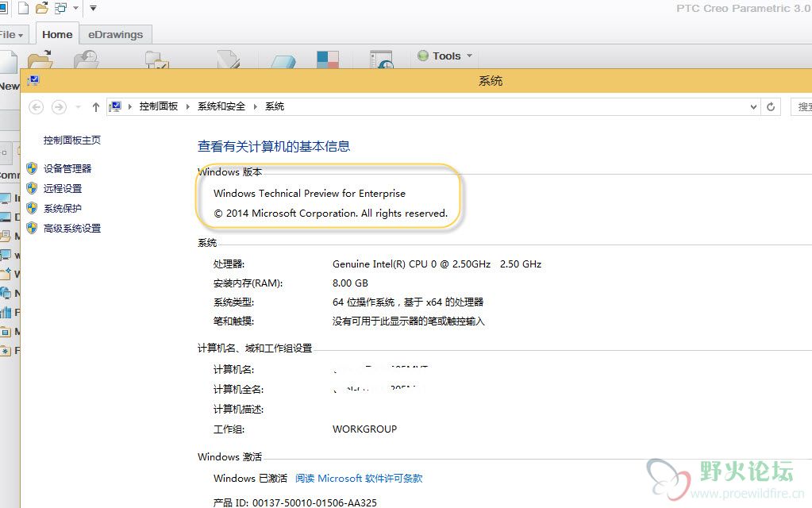
Task: Open 阅读 Microsoft 软件许可条款 link
Action: point(359,478)
